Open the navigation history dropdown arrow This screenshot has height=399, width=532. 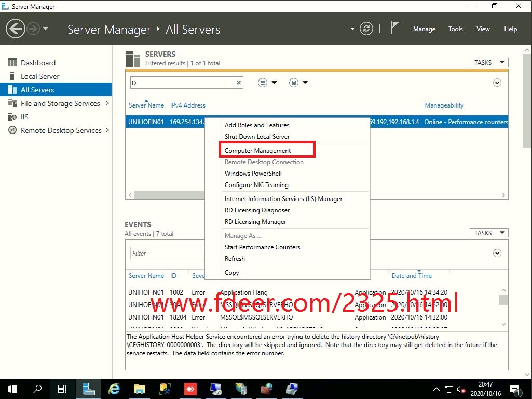[x=46, y=29]
